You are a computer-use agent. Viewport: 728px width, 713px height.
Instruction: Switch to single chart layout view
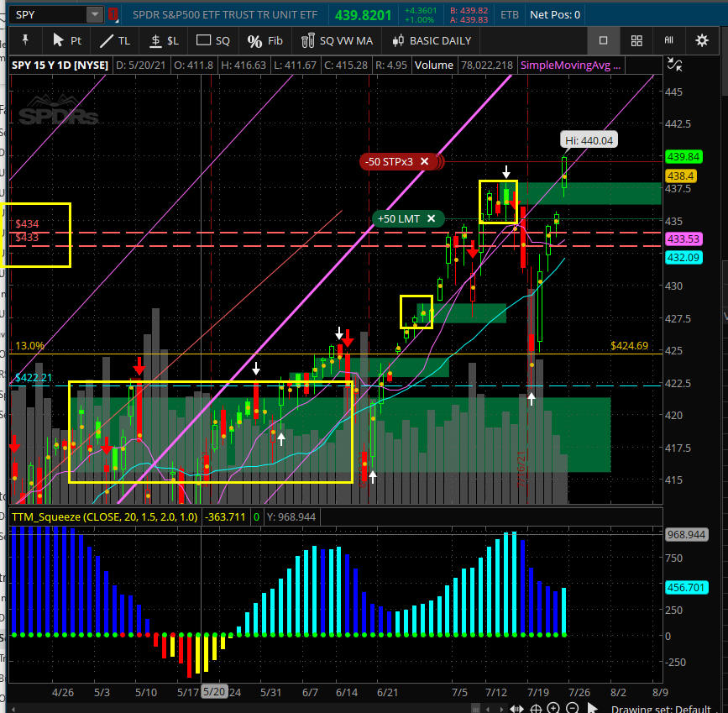coord(603,40)
